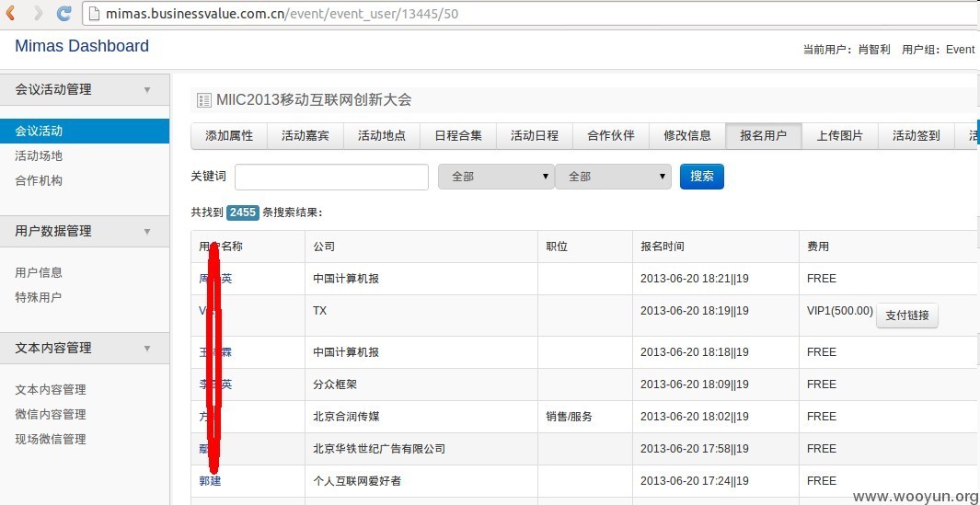Click the 费用 column header

pyautogui.click(x=817, y=247)
